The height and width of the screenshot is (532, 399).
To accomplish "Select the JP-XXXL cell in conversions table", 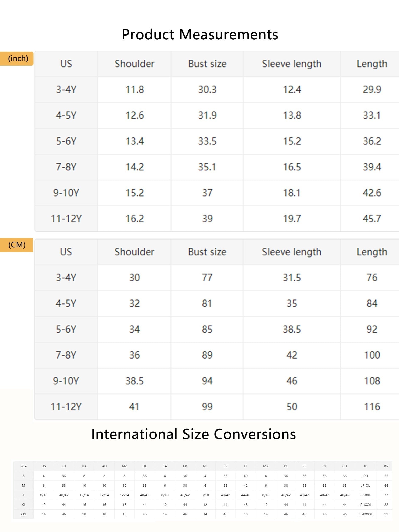I will point(365,505).
